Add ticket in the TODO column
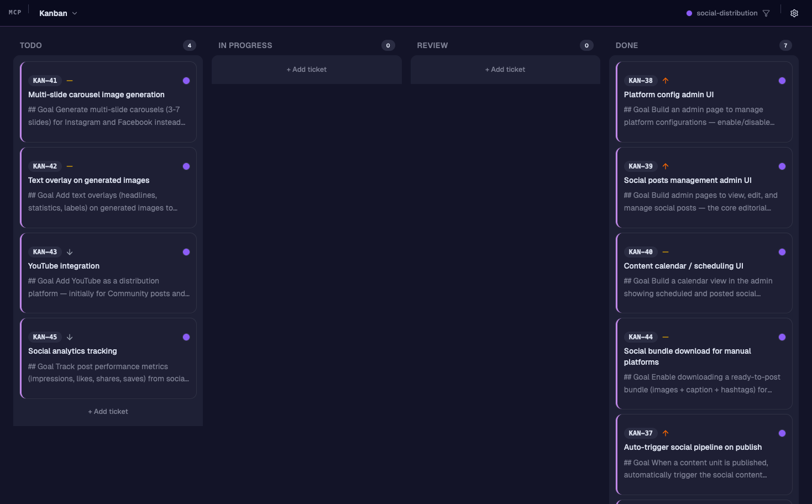Viewport: 812px width, 504px height. tap(108, 412)
